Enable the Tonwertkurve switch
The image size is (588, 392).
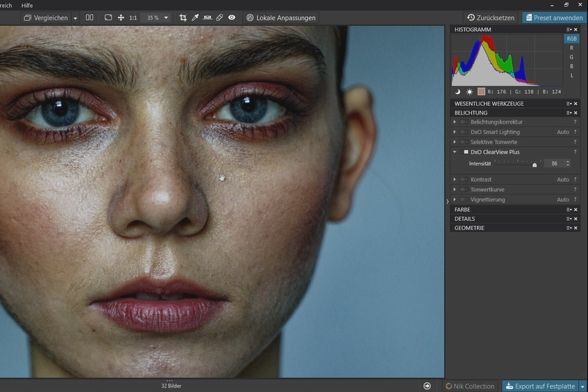(x=464, y=190)
